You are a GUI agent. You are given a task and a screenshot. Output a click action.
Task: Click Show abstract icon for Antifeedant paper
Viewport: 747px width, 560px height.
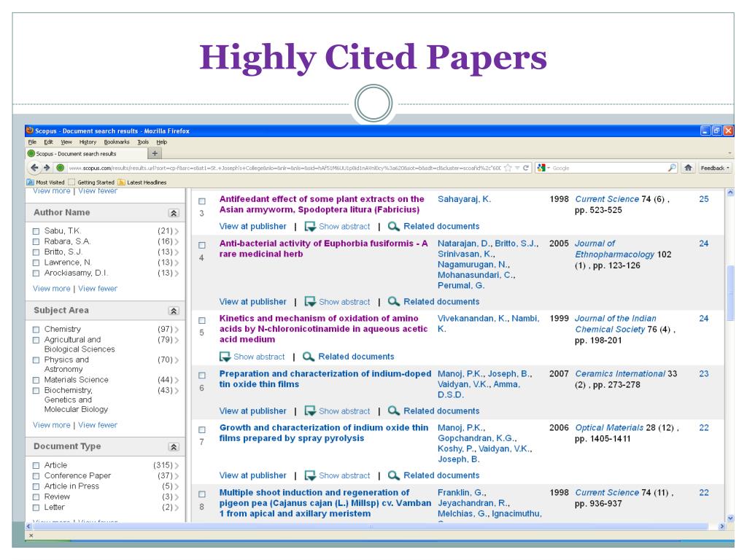[310, 227]
